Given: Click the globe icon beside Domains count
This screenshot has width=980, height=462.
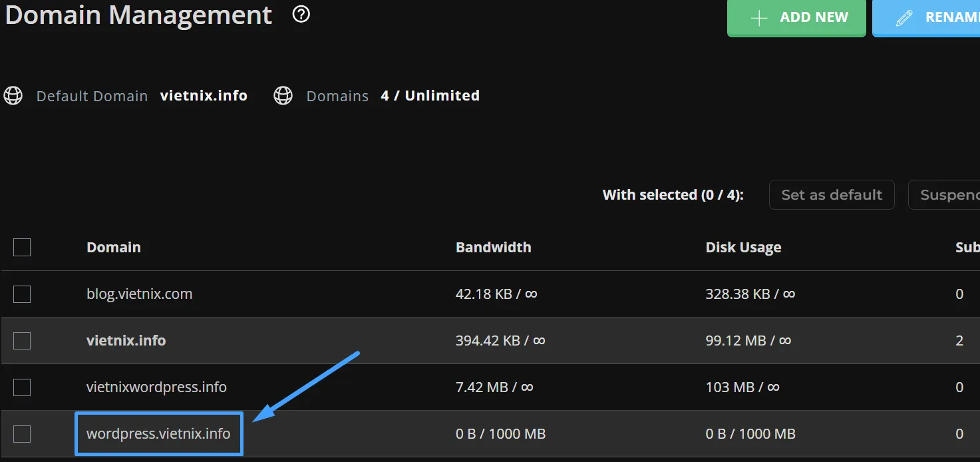Looking at the screenshot, I should 283,96.
